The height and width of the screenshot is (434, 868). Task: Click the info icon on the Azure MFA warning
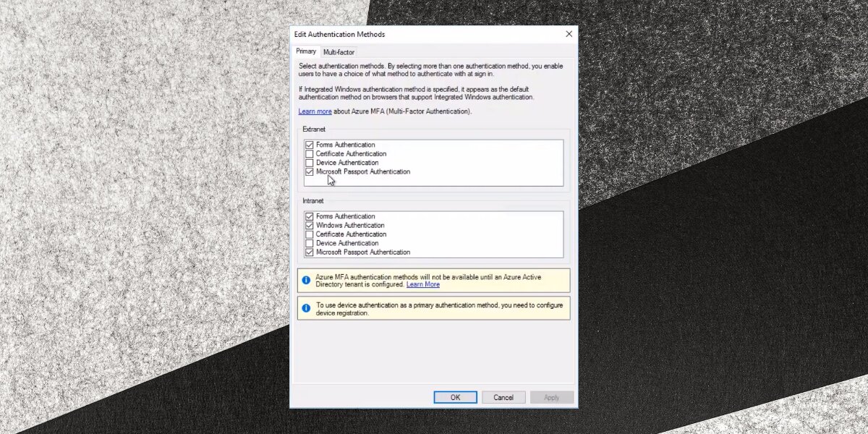[x=306, y=280]
